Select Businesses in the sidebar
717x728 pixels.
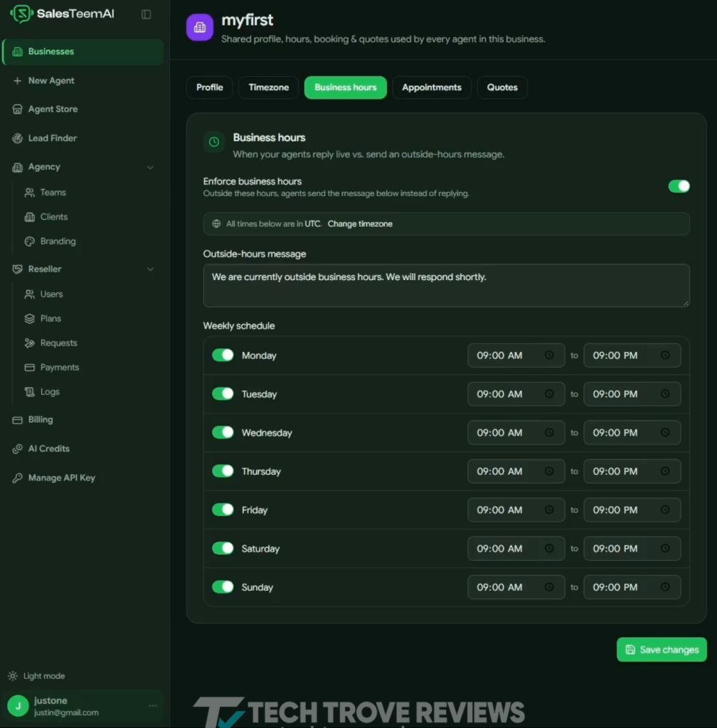pos(83,51)
